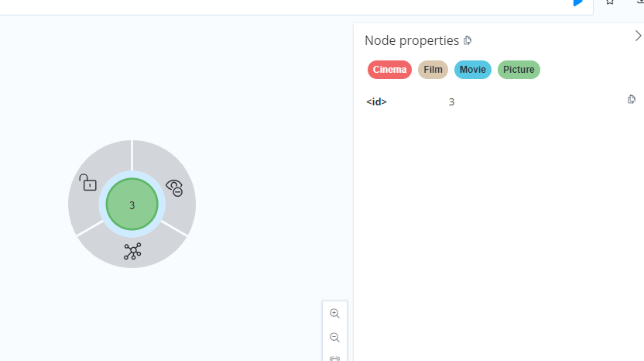Click the Node properties heading

tap(412, 40)
